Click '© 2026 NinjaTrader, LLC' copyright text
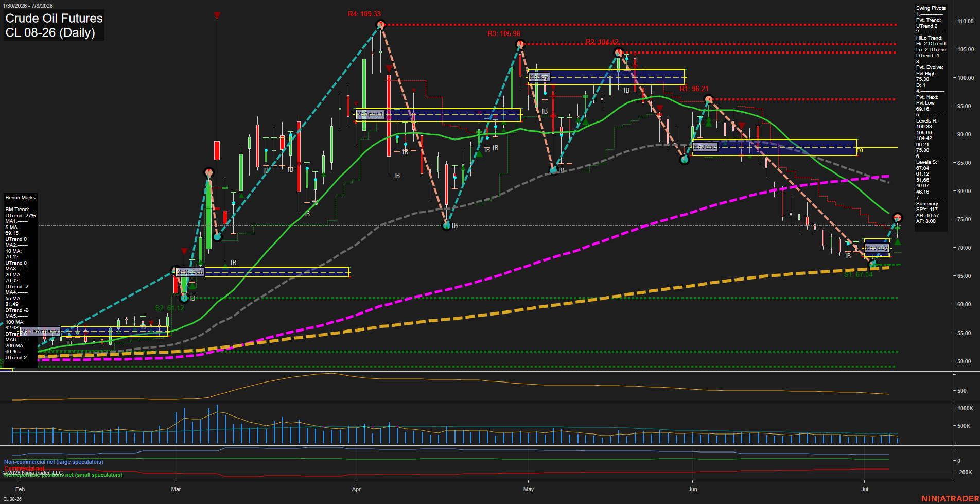This screenshot has width=980, height=504. pos(32,473)
